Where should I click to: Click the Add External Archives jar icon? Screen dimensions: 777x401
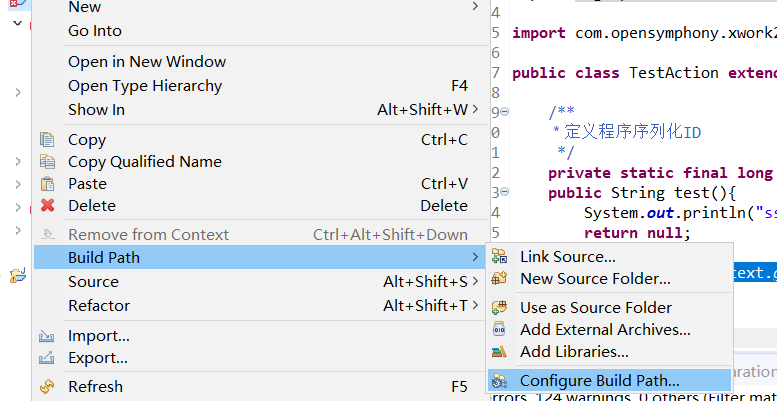(x=499, y=329)
